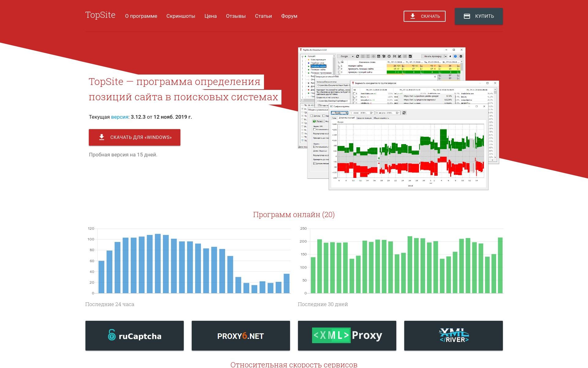This screenshot has width=588, height=368.
Task: Visit the «Форум» link
Action: tap(289, 16)
